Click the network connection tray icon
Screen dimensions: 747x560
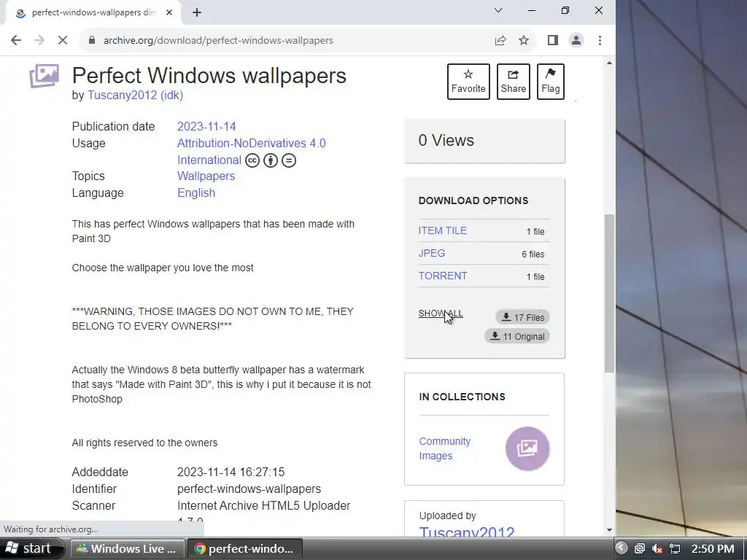(x=675, y=548)
